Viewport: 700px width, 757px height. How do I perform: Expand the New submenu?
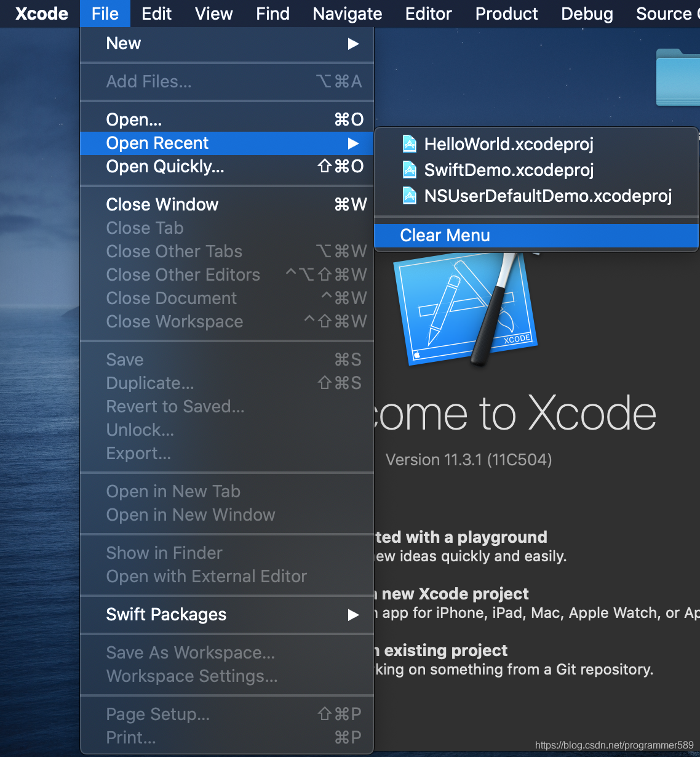coord(228,43)
